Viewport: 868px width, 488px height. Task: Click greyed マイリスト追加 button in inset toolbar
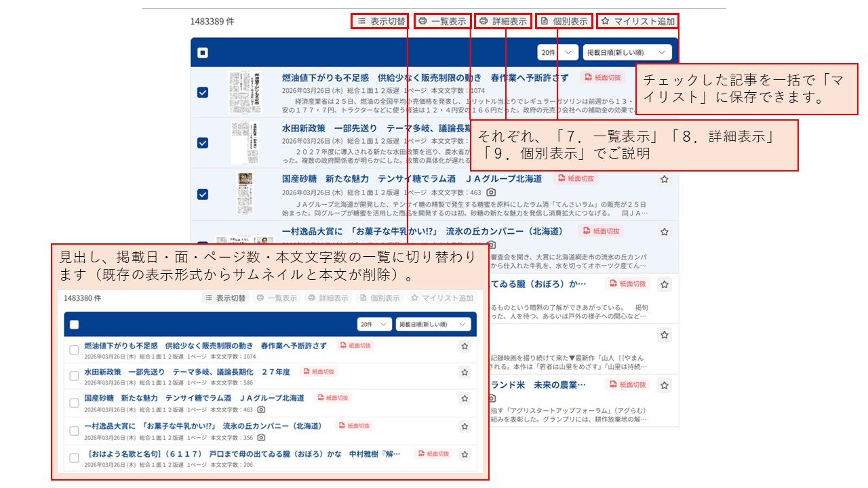point(443,298)
